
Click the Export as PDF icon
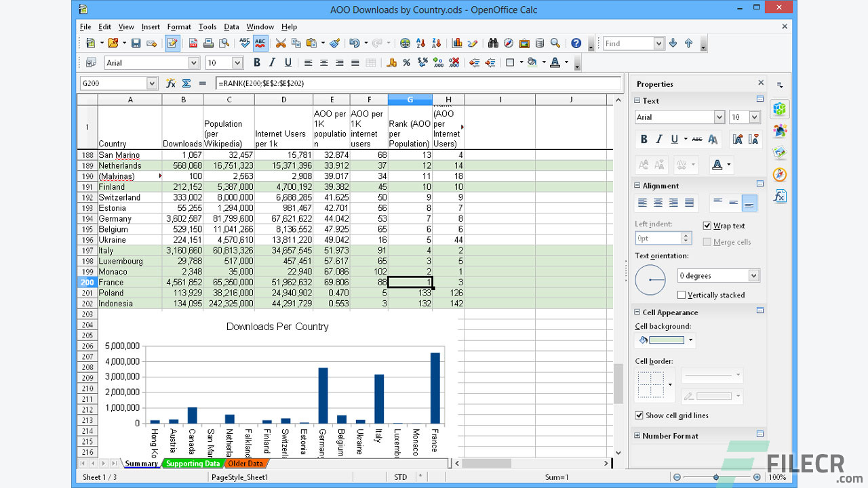[x=193, y=43]
